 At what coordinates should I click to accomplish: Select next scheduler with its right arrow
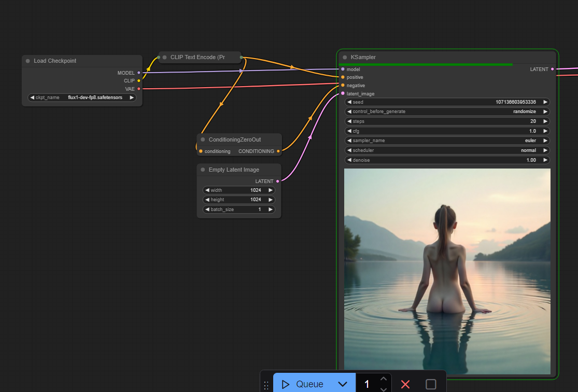pos(545,150)
